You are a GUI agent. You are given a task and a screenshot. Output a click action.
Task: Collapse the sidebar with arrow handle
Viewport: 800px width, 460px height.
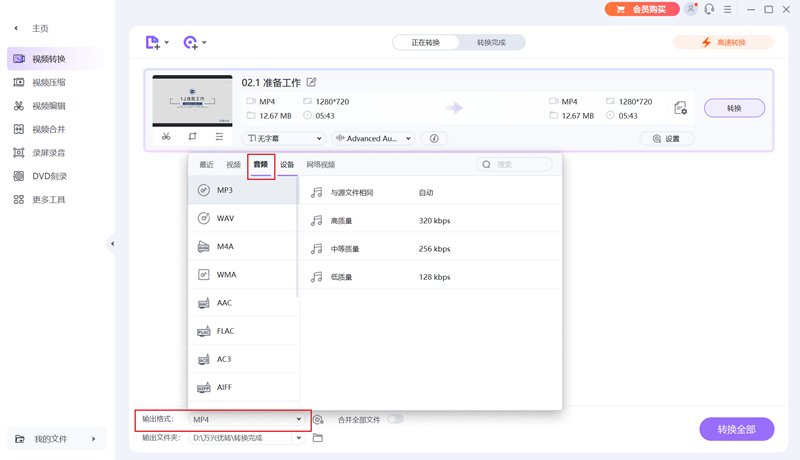(112, 244)
